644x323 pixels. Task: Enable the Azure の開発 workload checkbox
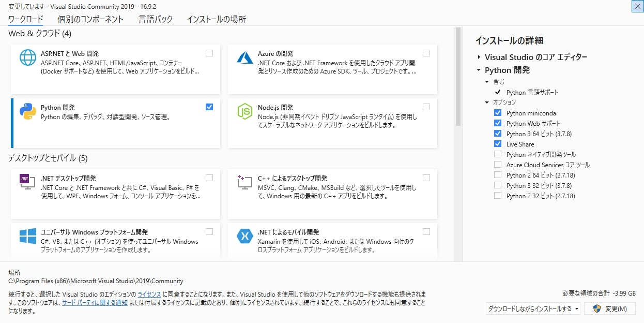(x=426, y=53)
